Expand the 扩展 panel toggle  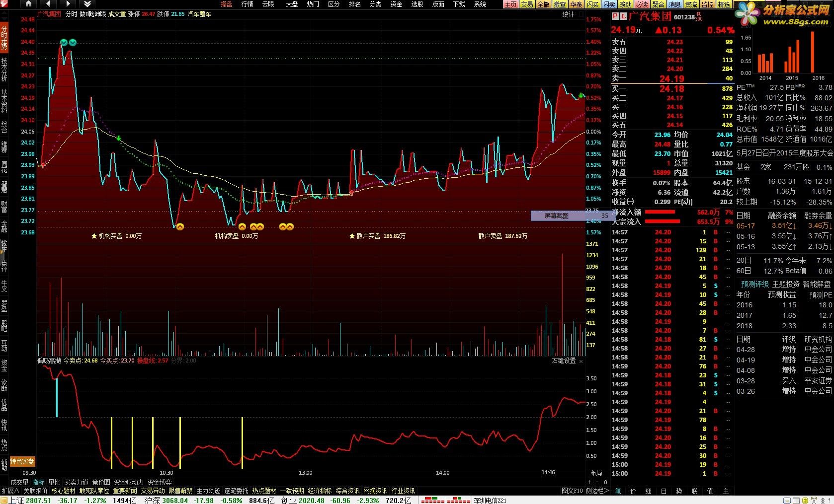[10, 491]
